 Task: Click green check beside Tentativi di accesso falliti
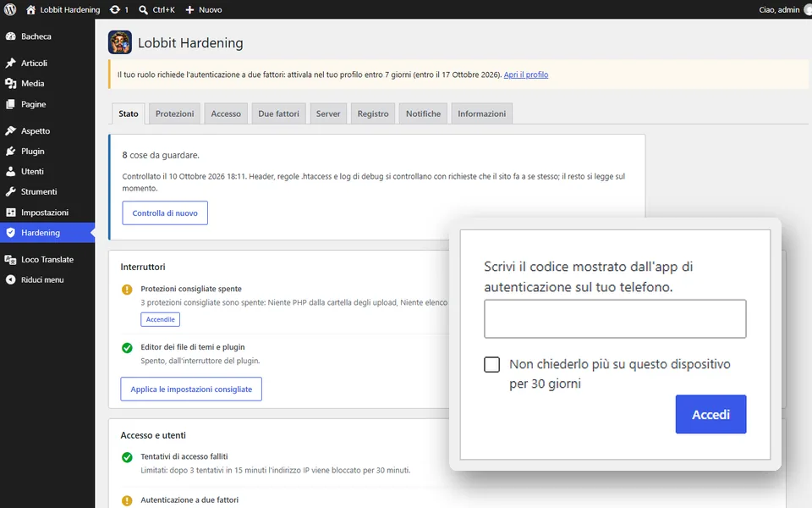[127, 457]
